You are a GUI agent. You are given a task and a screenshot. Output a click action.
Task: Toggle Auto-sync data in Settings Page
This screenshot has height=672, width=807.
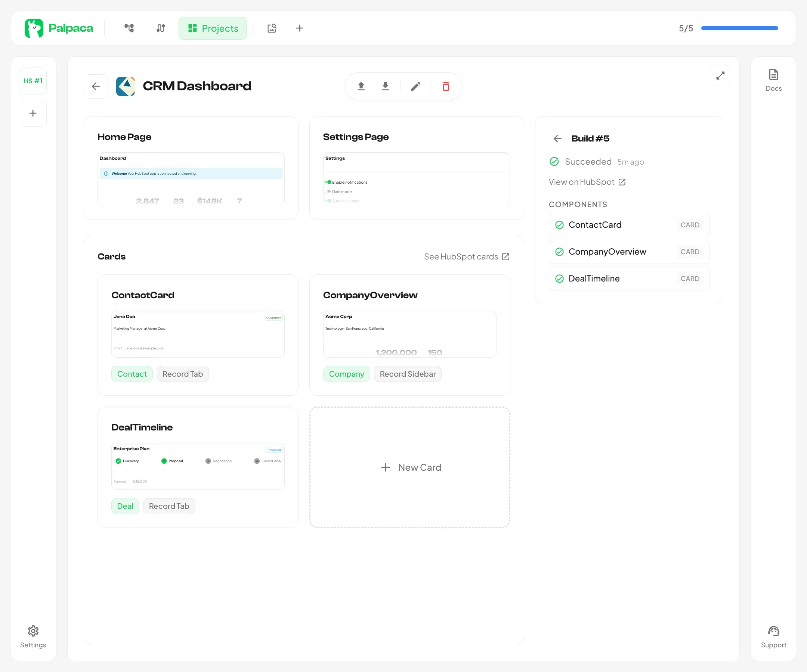click(x=328, y=201)
